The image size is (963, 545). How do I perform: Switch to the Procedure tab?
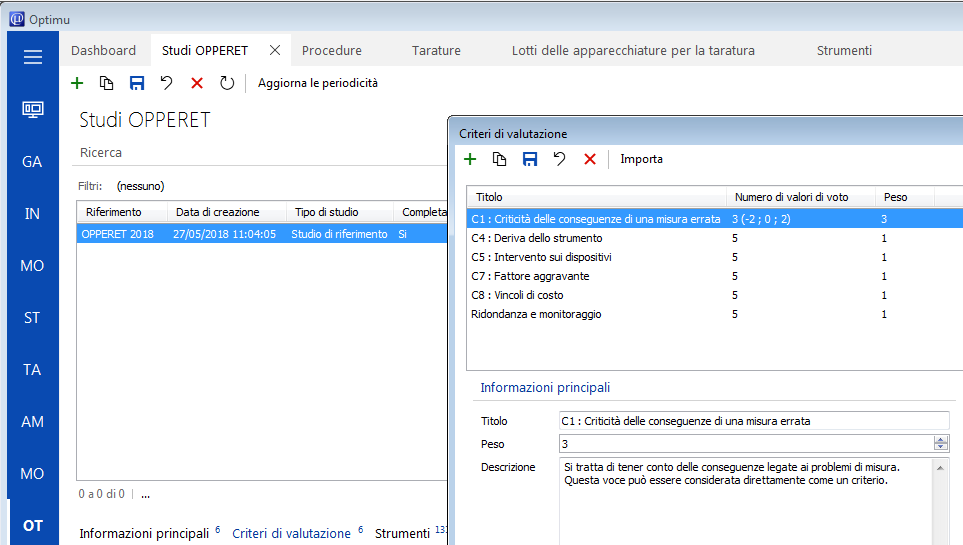332,50
